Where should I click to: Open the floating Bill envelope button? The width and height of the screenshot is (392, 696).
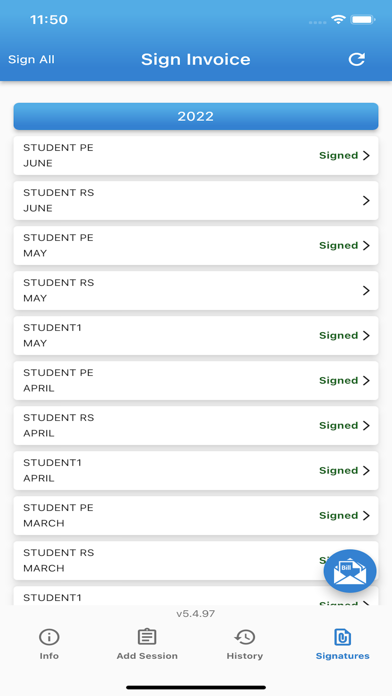[x=350, y=571]
